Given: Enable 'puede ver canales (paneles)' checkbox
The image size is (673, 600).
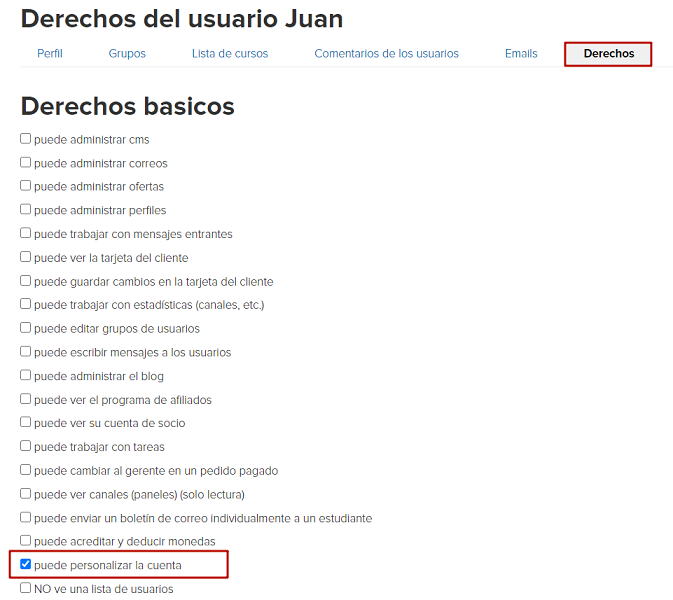Looking at the screenshot, I should tap(26, 494).
